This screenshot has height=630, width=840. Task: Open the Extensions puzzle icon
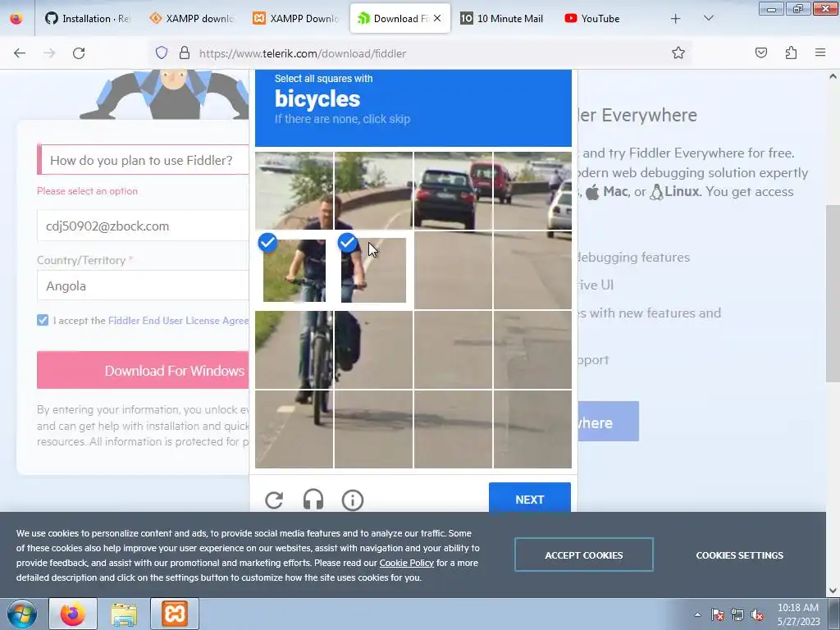tap(791, 52)
